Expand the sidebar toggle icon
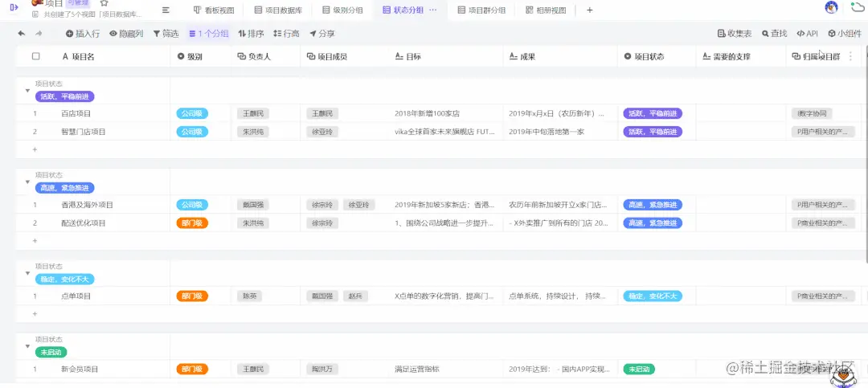This screenshot has height=388, width=868. (x=14, y=6)
